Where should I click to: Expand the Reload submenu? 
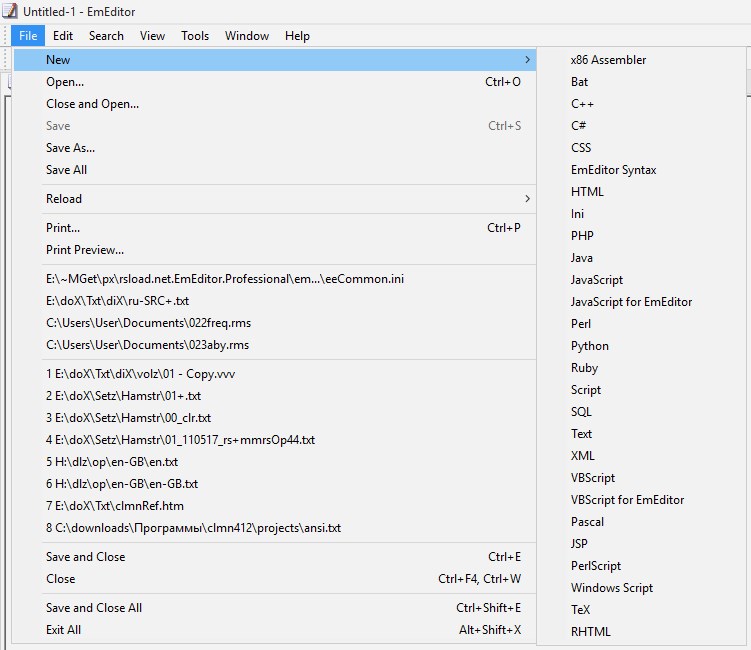point(274,199)
